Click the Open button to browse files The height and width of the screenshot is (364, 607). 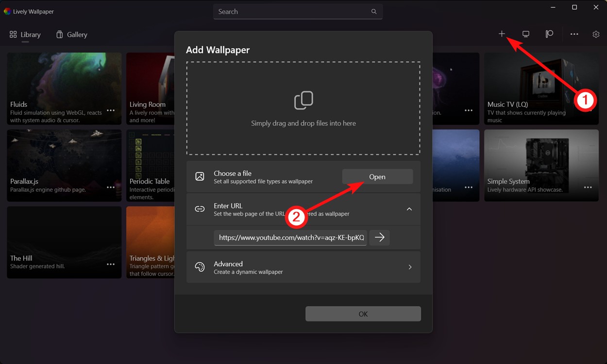[x=377, y=176]
